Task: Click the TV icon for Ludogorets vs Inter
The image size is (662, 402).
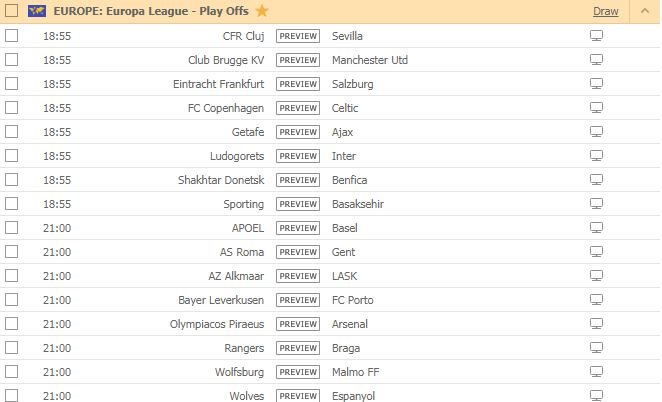Action: click(596, 156)
